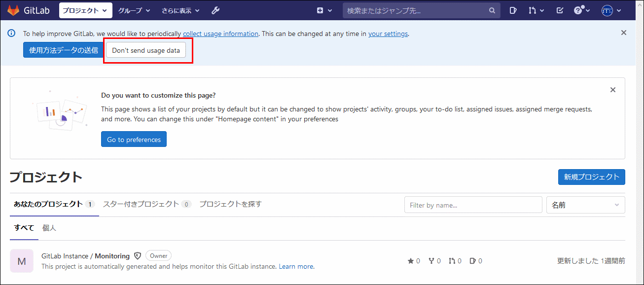Open the collect usage information link
Image resolution: width=644 pixels, height=285 pixels.
pyautogui.click(x=220, y=34)
